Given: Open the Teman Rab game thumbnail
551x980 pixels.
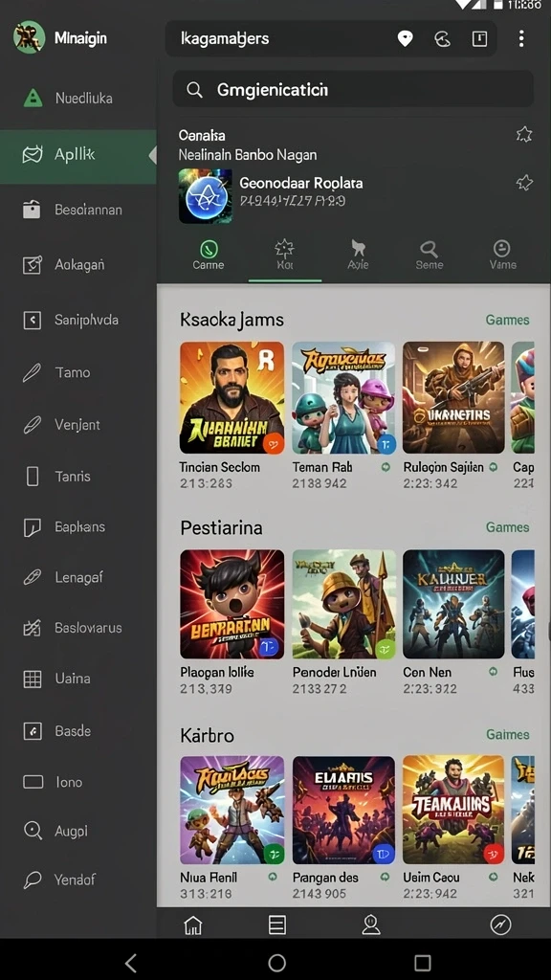Looking at the screenshot, I should tap(343, 397).
